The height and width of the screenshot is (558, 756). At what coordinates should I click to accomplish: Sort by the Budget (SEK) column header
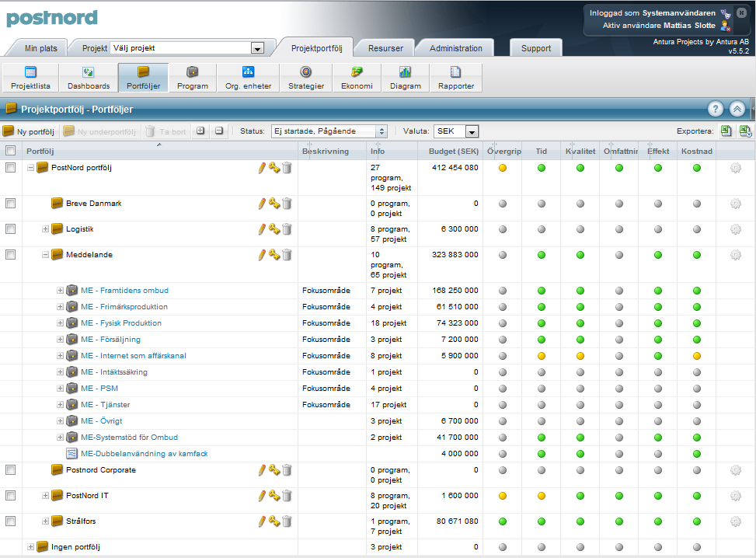pos(454,151)
